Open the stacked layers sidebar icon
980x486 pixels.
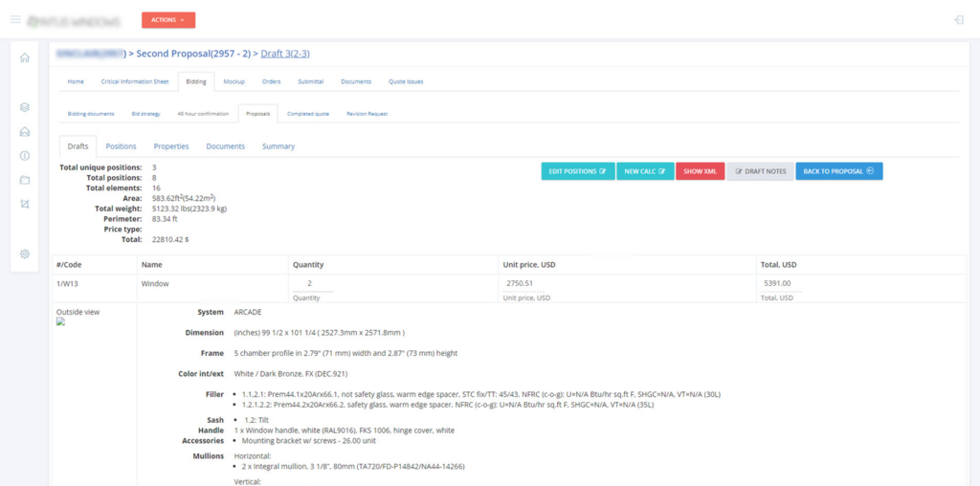(x=25, y=107)
